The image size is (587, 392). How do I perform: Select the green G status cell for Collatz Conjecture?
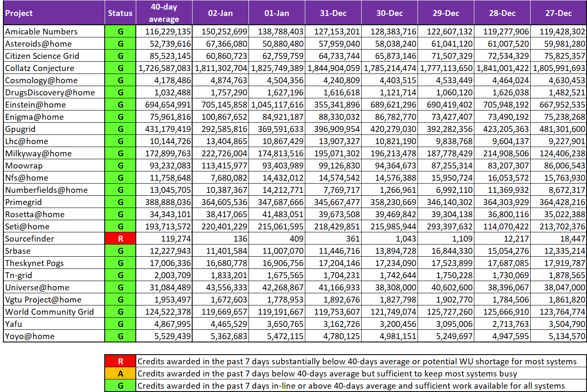120,68
